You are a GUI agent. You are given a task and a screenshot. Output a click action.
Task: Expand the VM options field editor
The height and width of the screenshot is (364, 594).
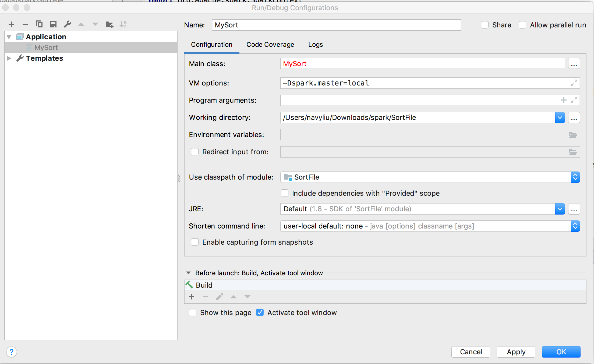point(574,83)
